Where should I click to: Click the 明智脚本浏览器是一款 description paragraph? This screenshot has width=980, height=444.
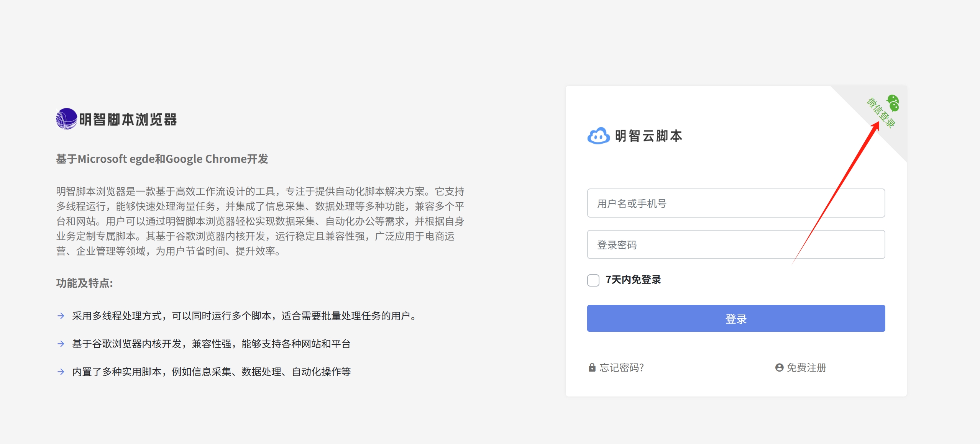(x=260, y=221)
